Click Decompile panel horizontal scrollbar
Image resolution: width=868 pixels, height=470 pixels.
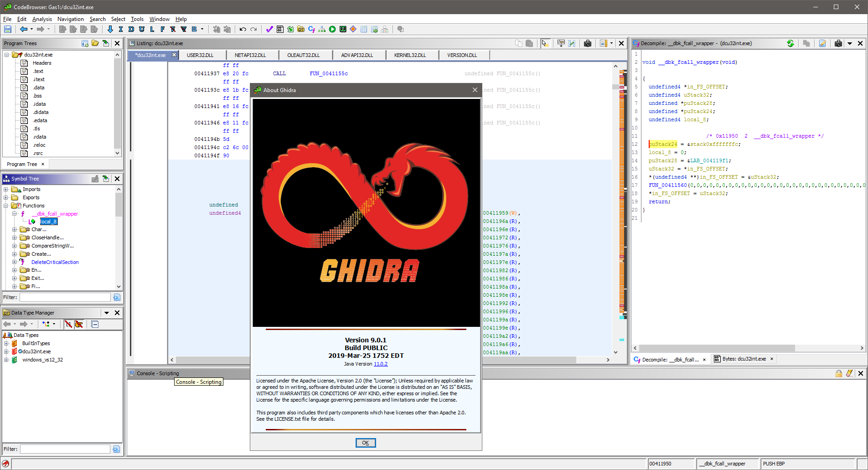coord(717,348)
